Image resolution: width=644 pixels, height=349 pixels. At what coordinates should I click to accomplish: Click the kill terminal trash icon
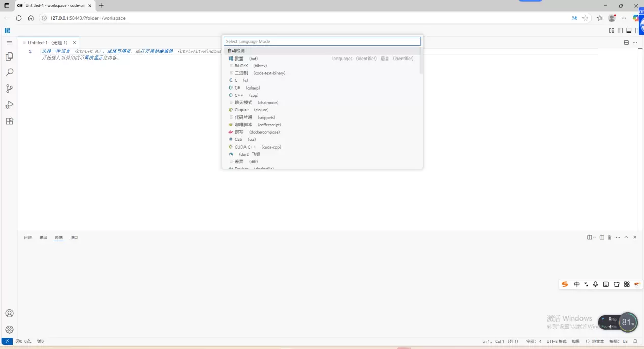coord(609,237)
